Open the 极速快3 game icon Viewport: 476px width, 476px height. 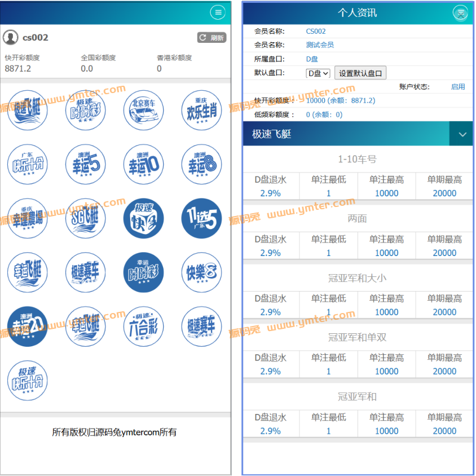[x=143, y=219]
